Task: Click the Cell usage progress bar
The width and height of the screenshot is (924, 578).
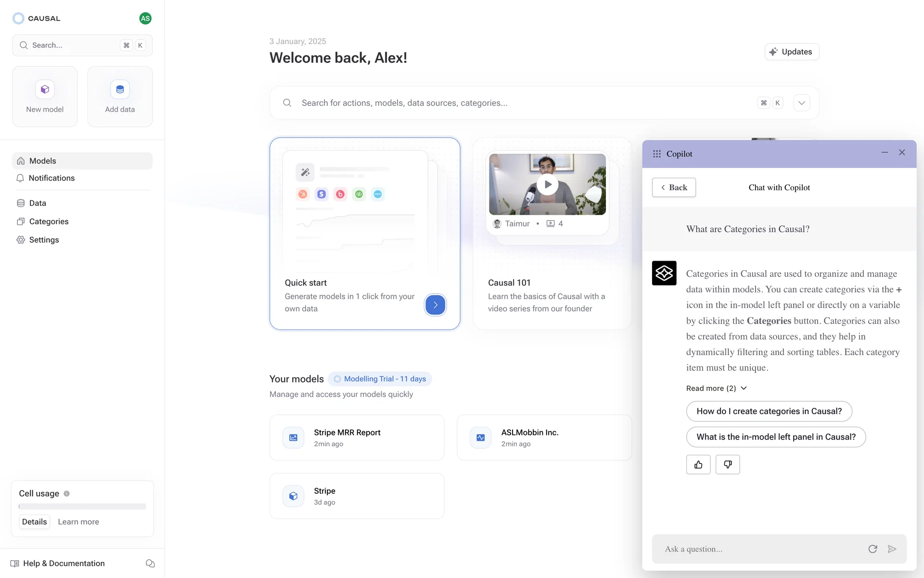Action: click(x=82, y=507)
